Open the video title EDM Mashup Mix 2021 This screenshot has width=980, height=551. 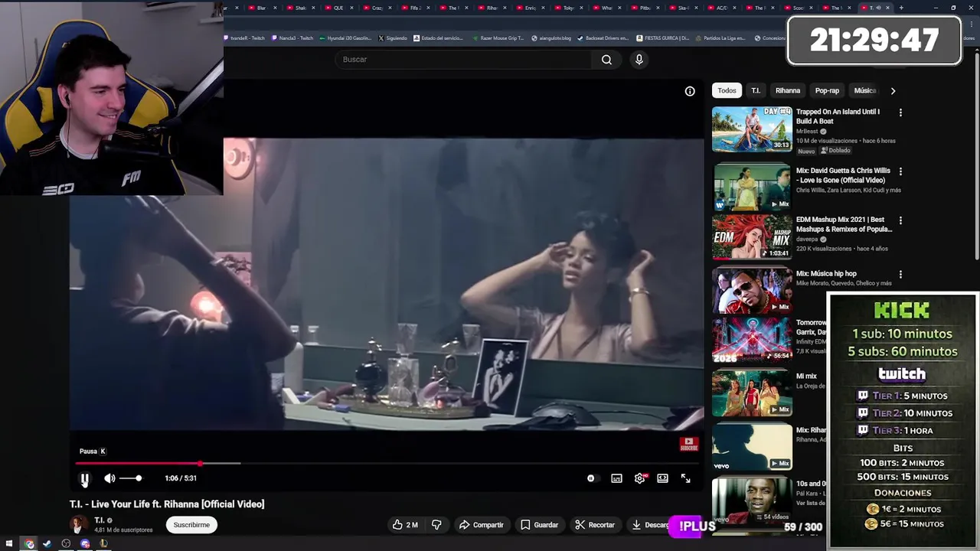pyautogui.click(x=844, y=224)
